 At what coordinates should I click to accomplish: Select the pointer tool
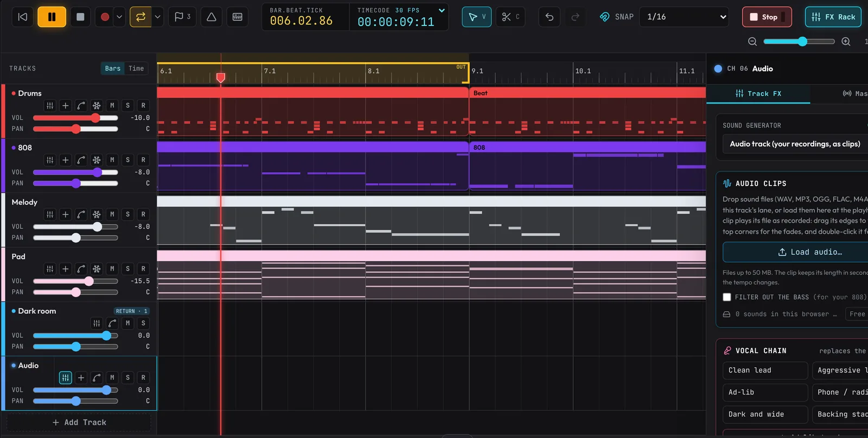477,17
